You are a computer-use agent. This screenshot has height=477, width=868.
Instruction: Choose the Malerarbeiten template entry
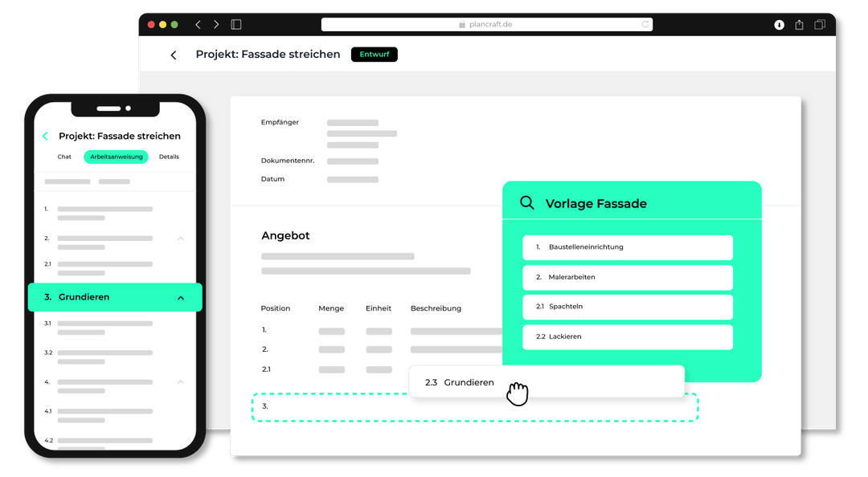[x=627, y=277]
